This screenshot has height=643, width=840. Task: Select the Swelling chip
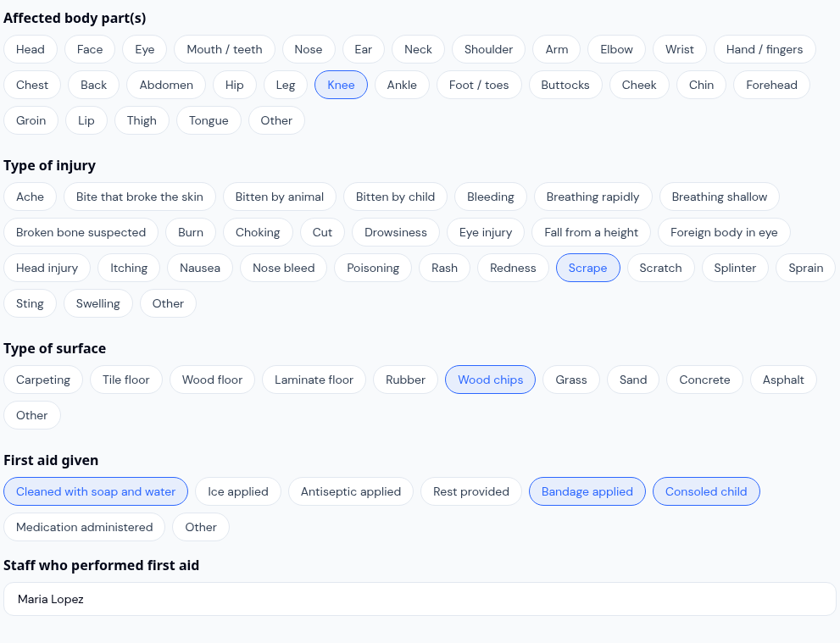coord(98,303)
